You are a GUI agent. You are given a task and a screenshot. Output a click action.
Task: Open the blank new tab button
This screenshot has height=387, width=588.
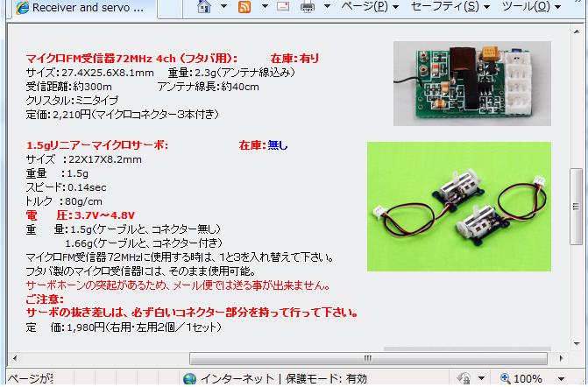point(169,10)
